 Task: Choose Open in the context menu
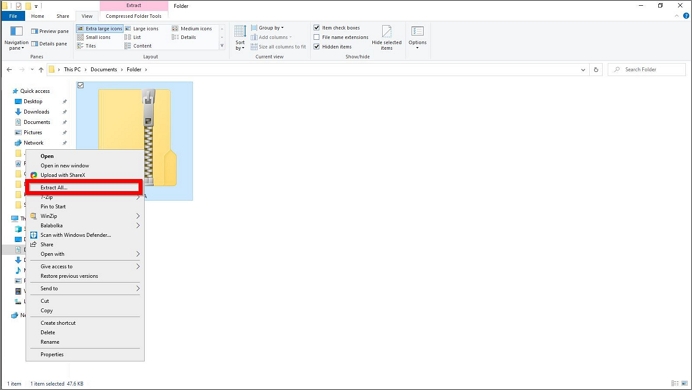click(85, 156)
